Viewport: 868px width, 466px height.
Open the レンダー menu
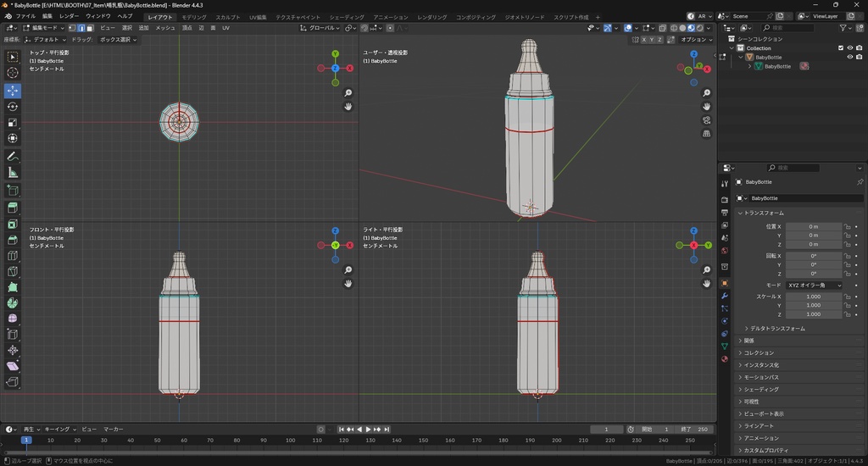pyautogui.click(x=70, y=16)
